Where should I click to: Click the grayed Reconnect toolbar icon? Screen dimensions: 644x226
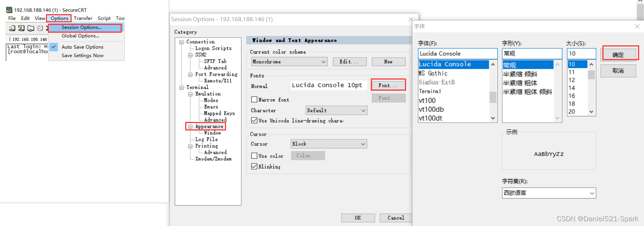[40, 28]
